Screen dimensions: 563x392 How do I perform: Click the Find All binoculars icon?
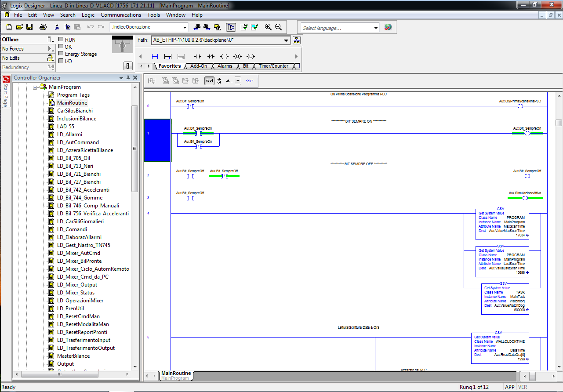pos(217,27)
